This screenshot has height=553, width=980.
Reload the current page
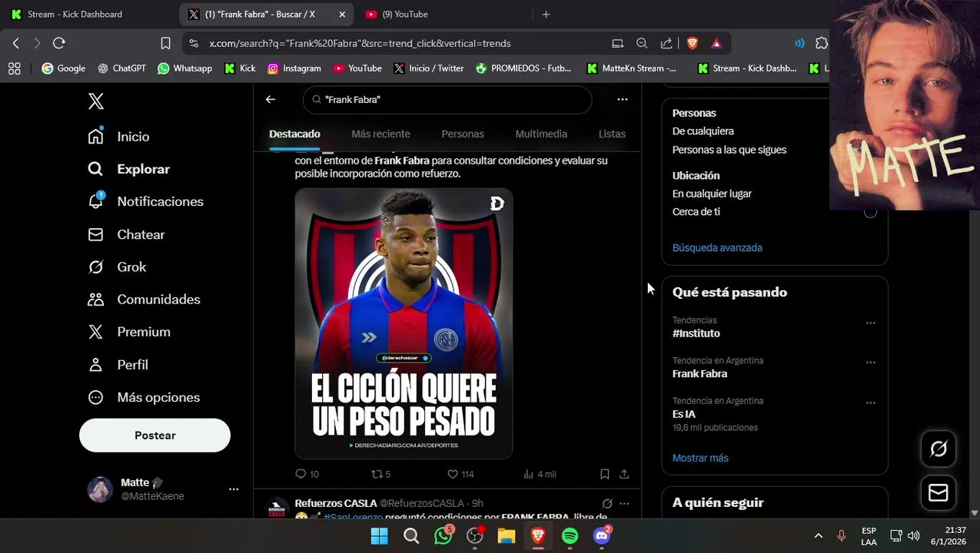tap(59, 43)
